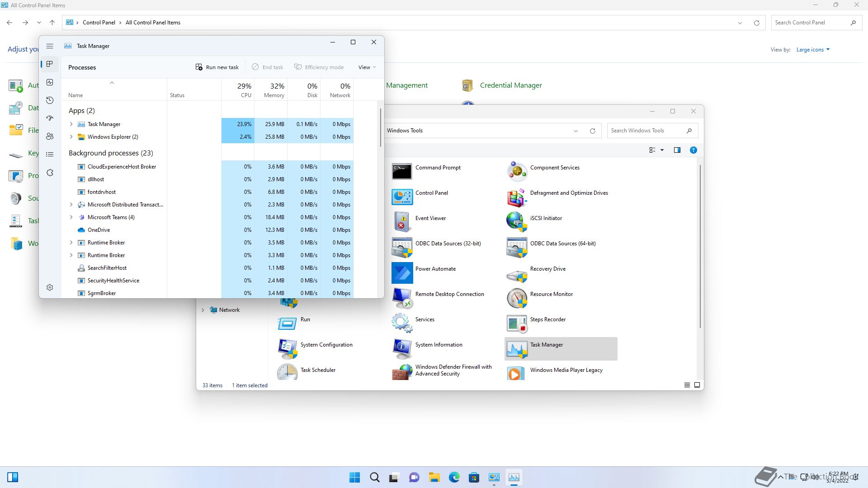Image resolution: width=868 pixels, height=488 pixels.
Task: Expand Windows Explorer (2) process row
Action: [x=71, y=136]
